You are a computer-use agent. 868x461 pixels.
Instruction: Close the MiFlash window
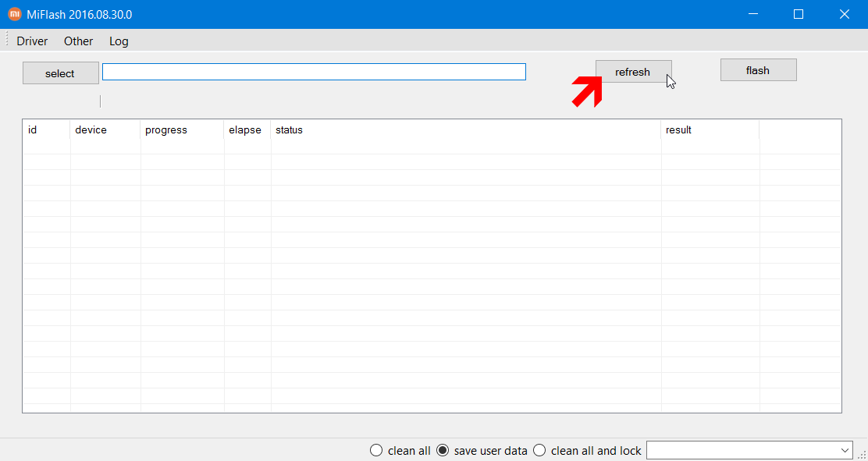pos(845,14)
